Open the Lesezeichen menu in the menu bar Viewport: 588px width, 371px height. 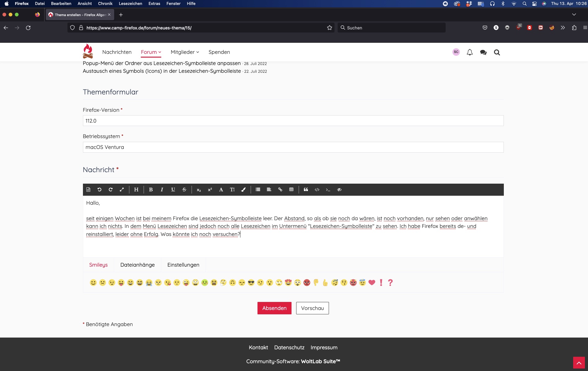coord(131,3)
